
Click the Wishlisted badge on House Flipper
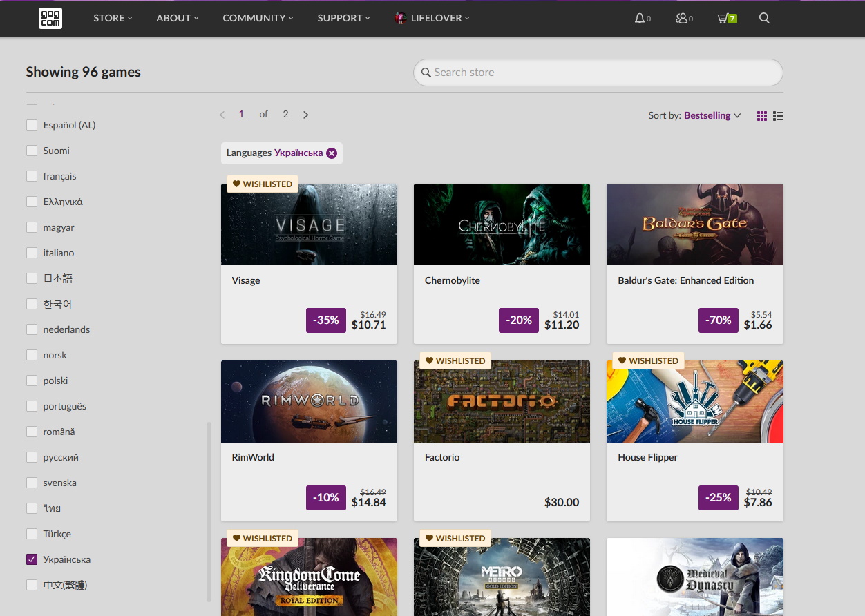tap(648, 360)
